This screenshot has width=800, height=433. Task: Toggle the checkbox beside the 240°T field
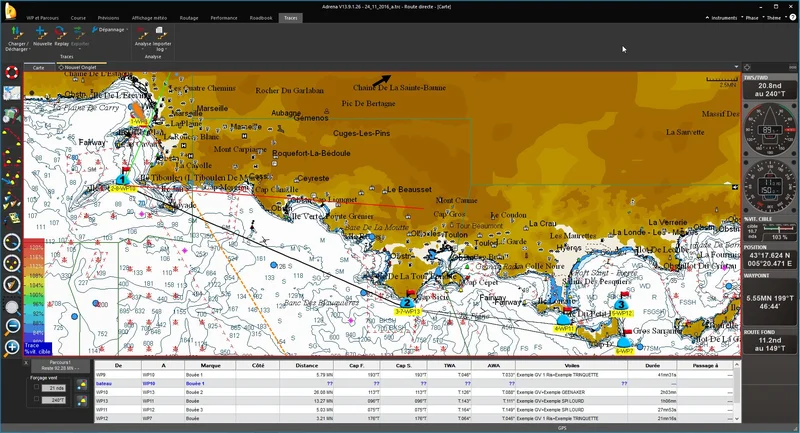click(x=37, y=399)
